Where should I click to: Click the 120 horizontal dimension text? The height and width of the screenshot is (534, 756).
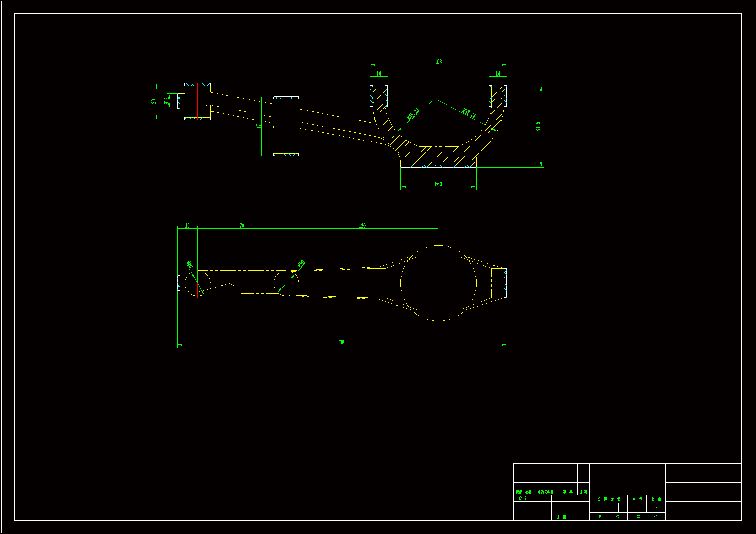tap(362, 226)
